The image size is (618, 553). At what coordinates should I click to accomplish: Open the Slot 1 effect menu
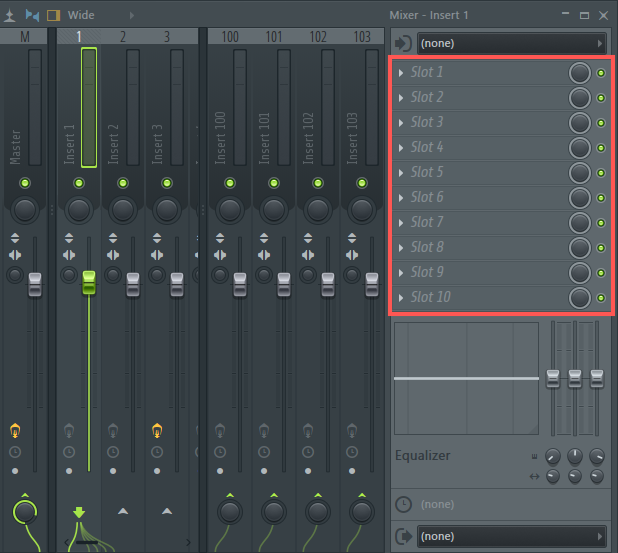[x=401, y=73]
